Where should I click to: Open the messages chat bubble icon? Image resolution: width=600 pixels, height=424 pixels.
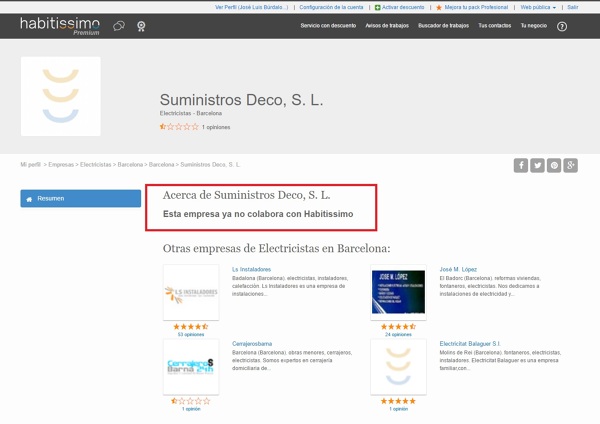[119, 26]
